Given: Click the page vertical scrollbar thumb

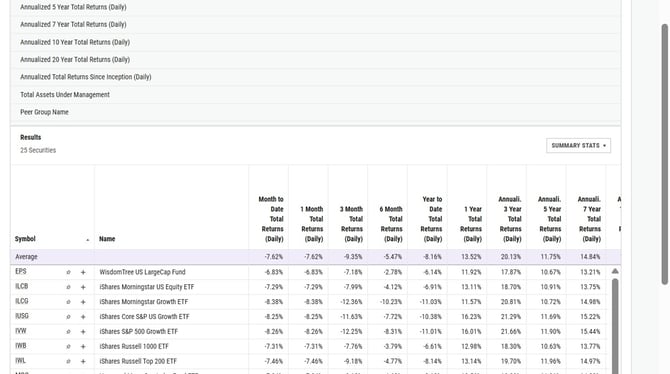Looking at the screenshot, I should (664, 154).
